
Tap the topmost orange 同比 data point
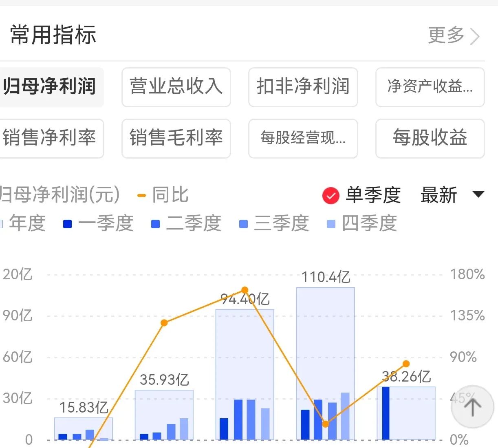(245, 290)
